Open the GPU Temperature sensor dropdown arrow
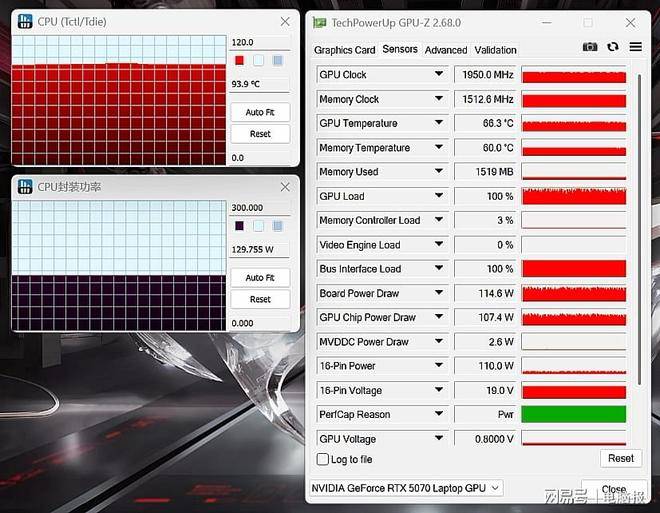This screenshot has width=660, height=513. (438, 124)
